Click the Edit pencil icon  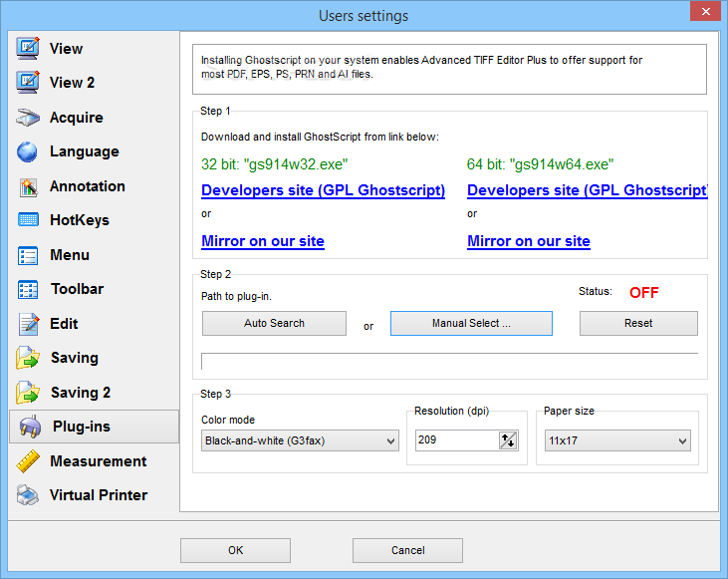(x=29, y=324)
